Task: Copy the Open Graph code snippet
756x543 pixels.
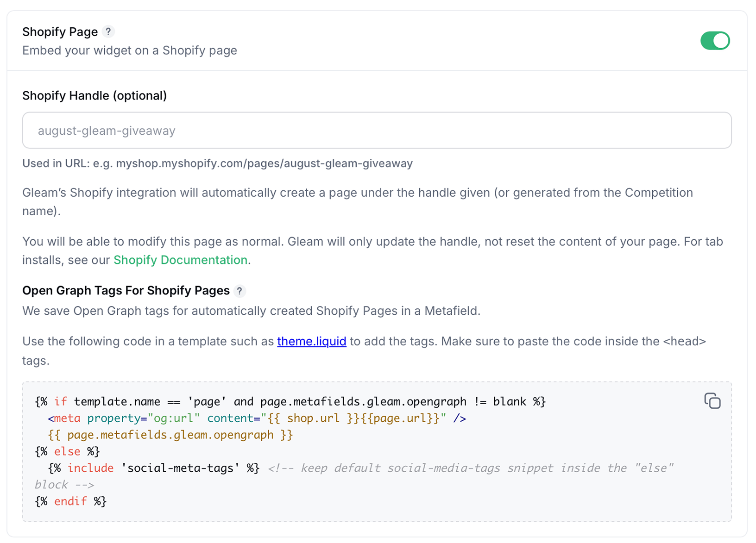Action: pos(712,401)
